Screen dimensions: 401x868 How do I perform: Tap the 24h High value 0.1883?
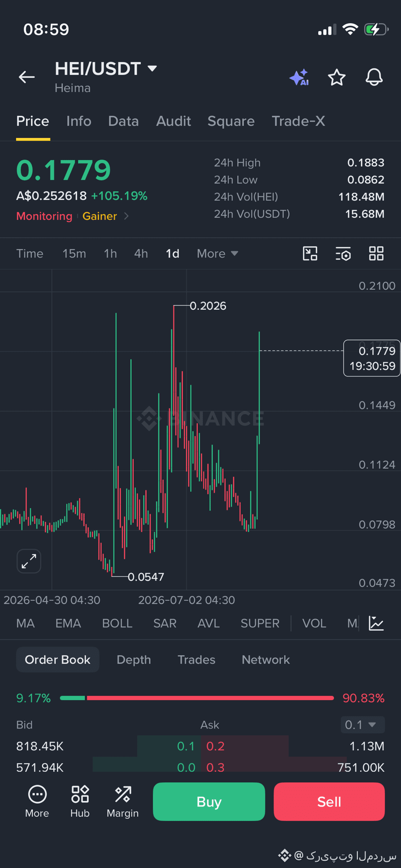366,163
